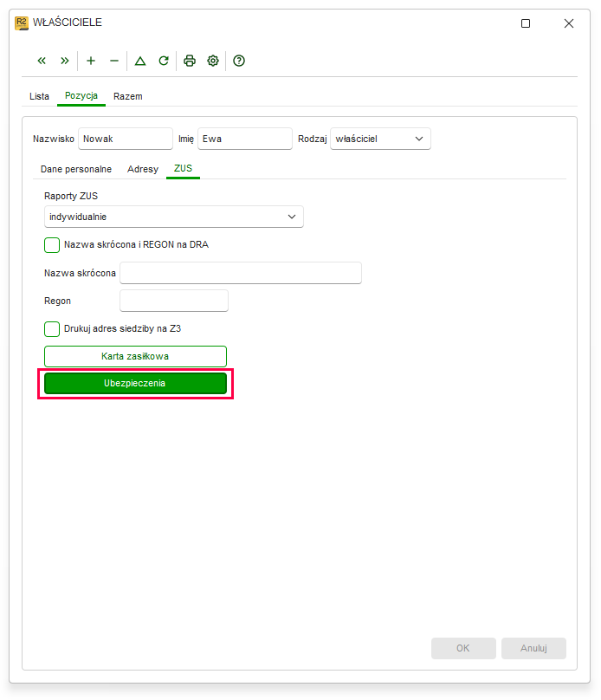
Task: Enable Nazwa skrócona i REGON na DRA
Action: click(52, 245)
